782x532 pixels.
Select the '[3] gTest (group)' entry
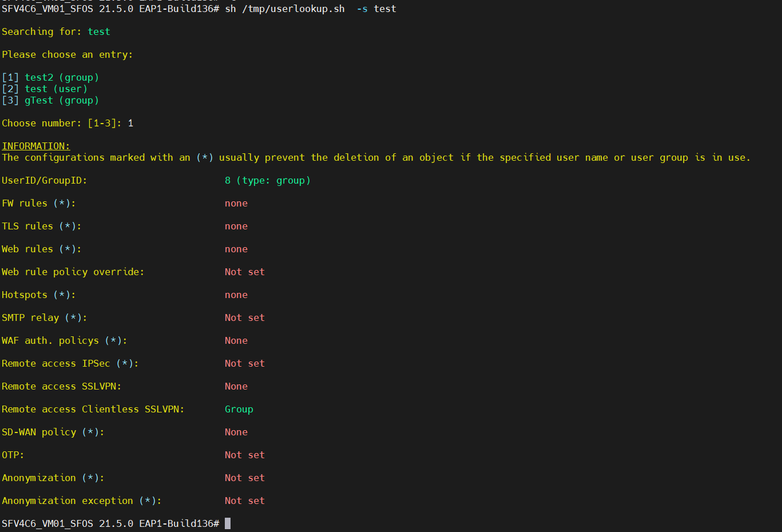tap(50, 100)
